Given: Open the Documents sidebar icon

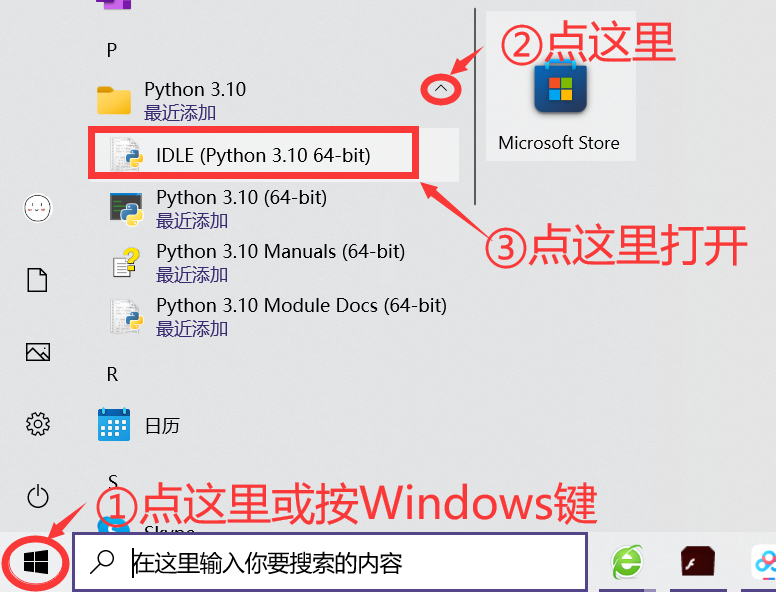Looking at the screenshot, I should [x=37, y=280].
